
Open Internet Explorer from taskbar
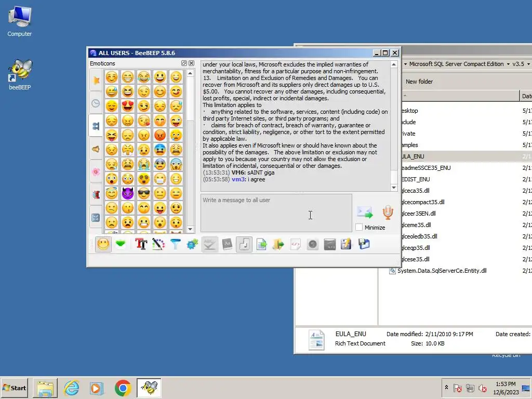pos(71,388)
